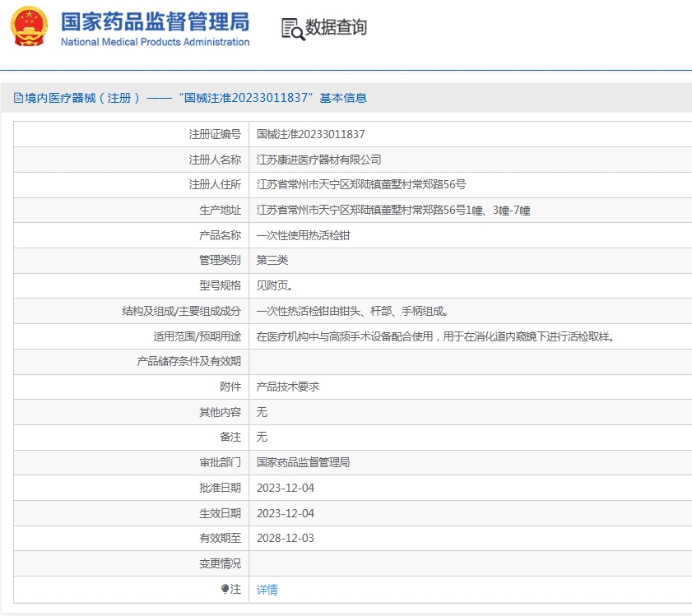The height and width of the screenshot is (616, 692).
Task: Click the document icon before 境内医疗器械
Action: [x=19, y=98]
